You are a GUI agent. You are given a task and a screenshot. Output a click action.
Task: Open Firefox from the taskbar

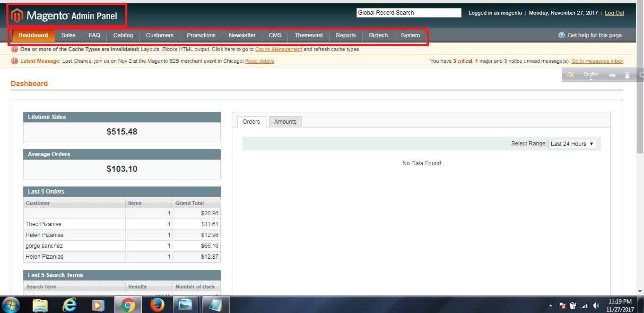pyautogui.click(x=157, y=305)
